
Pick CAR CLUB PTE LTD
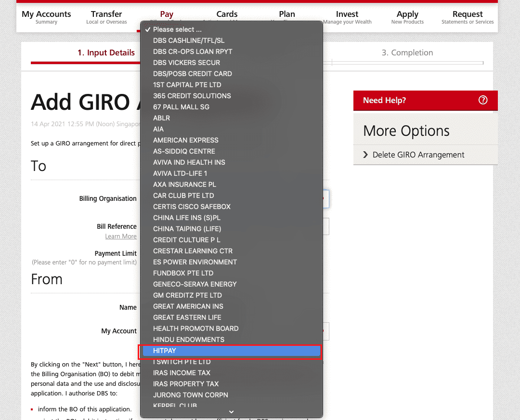pyautogui.click(x=232, y=196)
